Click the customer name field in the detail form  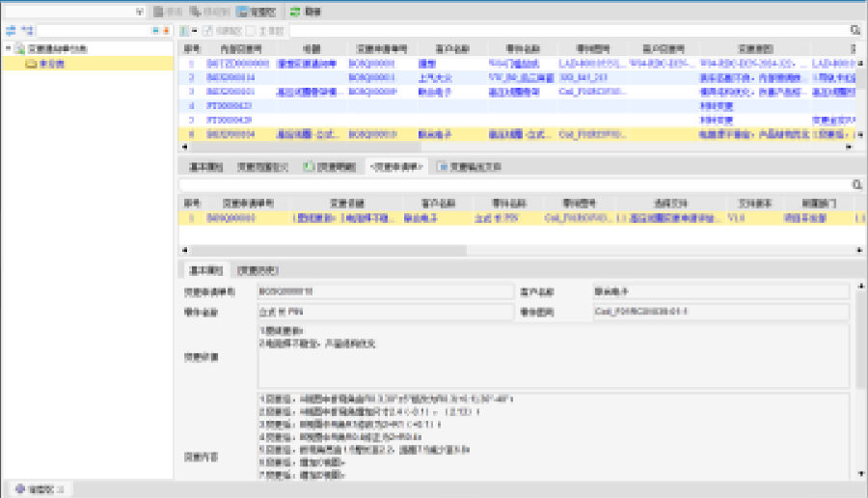point(719,290)
